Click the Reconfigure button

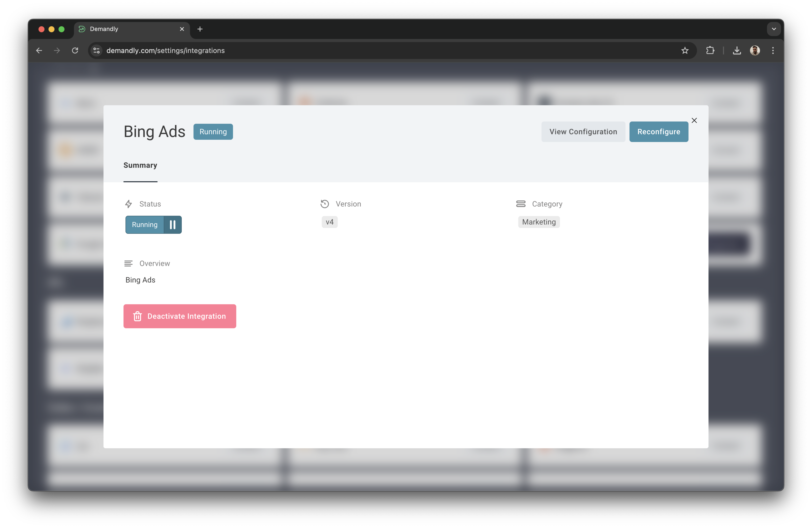pos(658,132)
